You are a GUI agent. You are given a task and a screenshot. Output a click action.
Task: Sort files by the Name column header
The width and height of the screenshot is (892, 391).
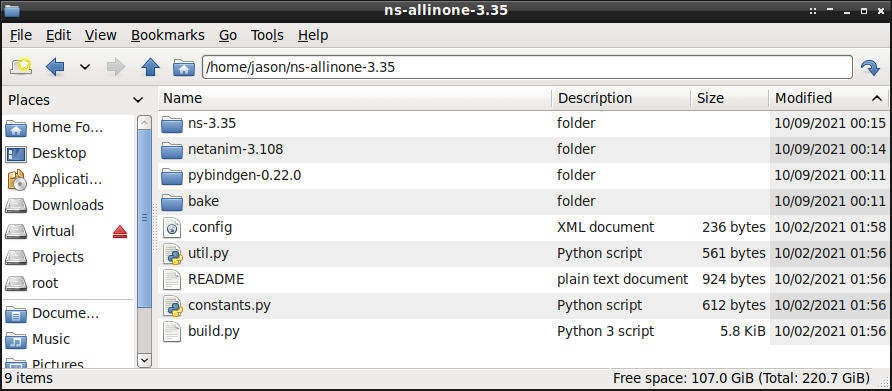click(x=355, y=98)
